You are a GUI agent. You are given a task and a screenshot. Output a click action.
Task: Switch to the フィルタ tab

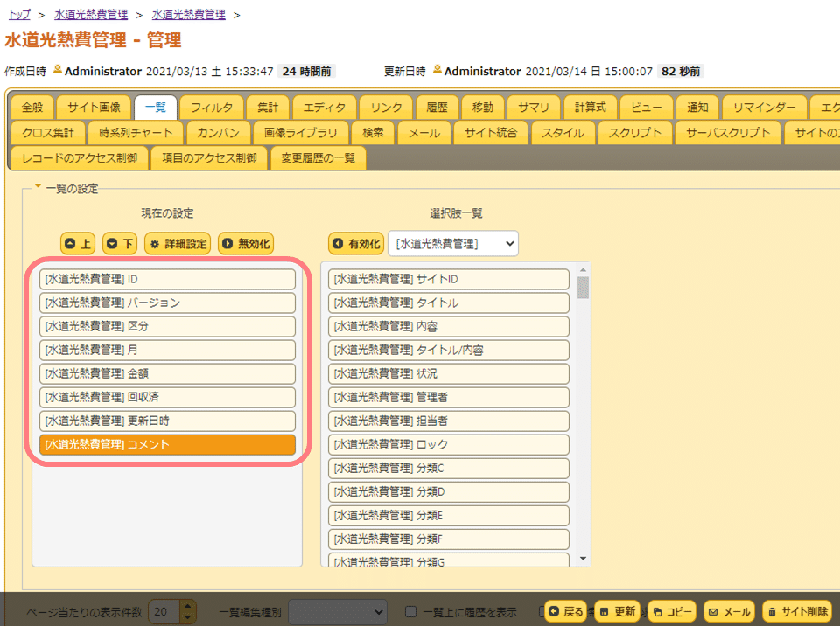212,108
